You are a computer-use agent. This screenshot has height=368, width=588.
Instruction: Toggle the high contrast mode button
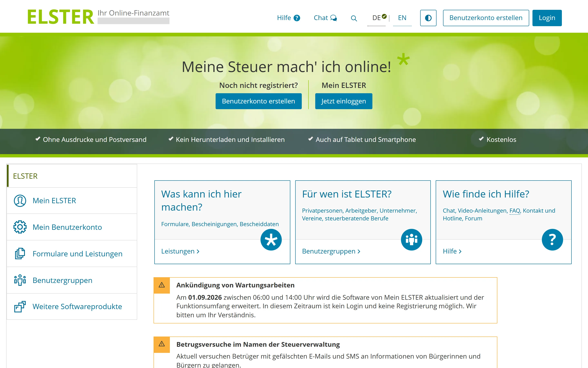(428, 18)
